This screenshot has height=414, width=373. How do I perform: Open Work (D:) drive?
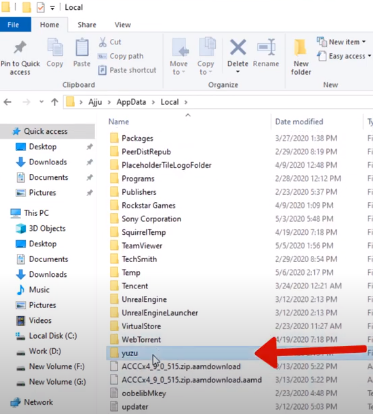click(45, 351)
